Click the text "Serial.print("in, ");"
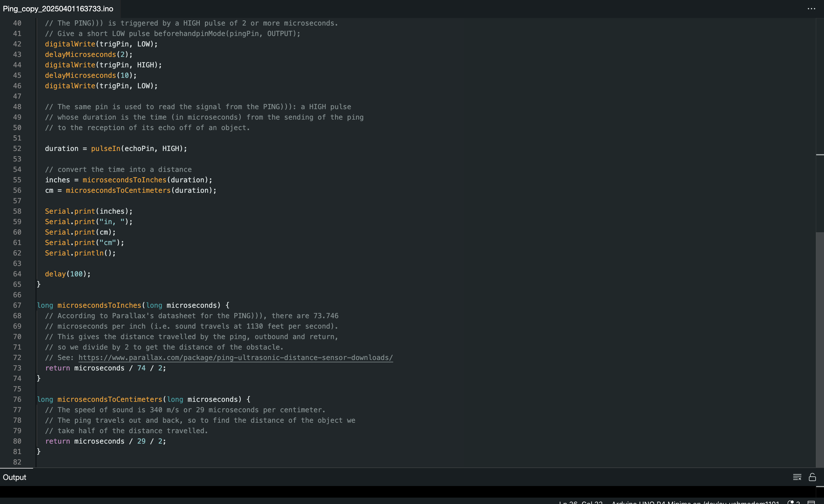This screenshot has height=504, width=824. tap(89, 222)
